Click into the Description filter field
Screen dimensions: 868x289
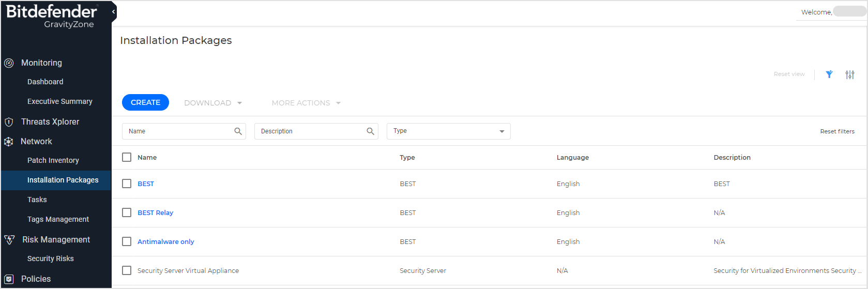pyautogui.click(x=310, y=131)
